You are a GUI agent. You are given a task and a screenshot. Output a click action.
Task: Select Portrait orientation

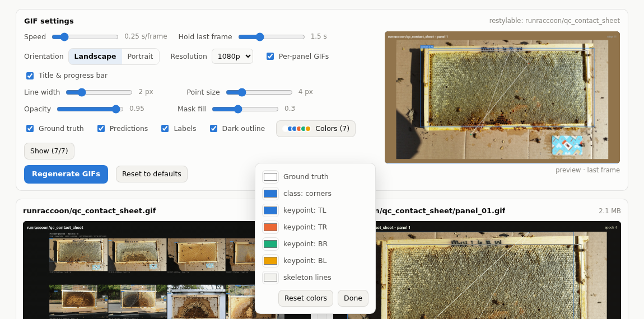pyautogui.click(x=140, y=57)
